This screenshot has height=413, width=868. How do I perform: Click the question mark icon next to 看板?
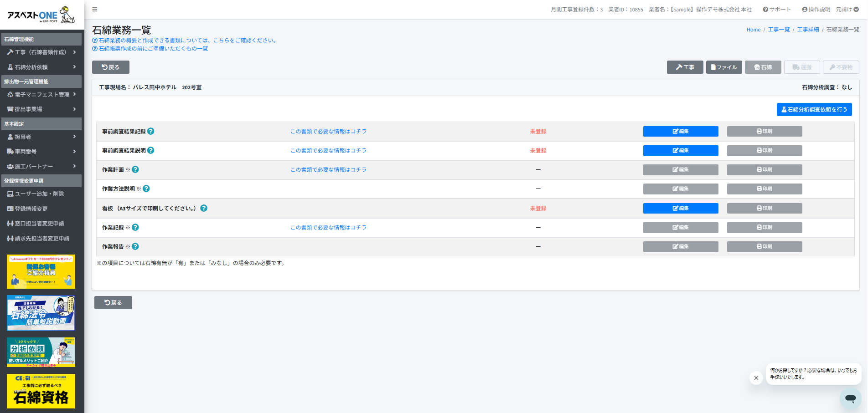(x=204, y=208)
